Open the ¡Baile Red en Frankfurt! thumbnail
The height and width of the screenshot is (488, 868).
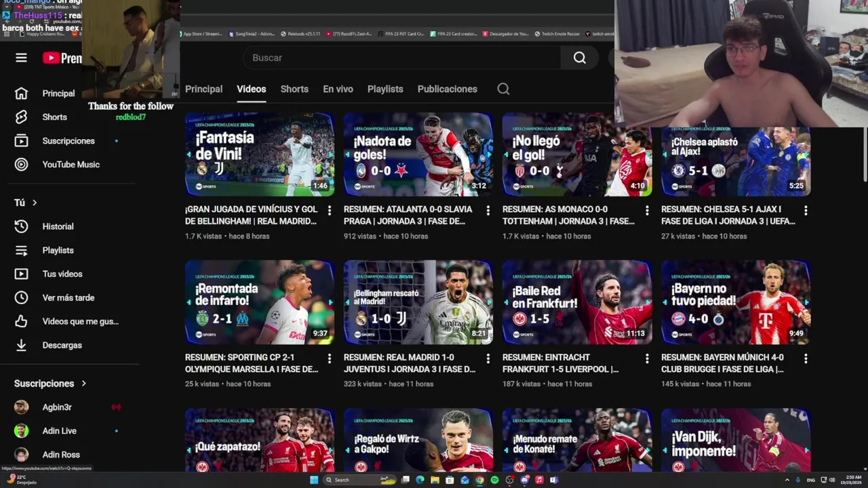(x=577, y=302)
